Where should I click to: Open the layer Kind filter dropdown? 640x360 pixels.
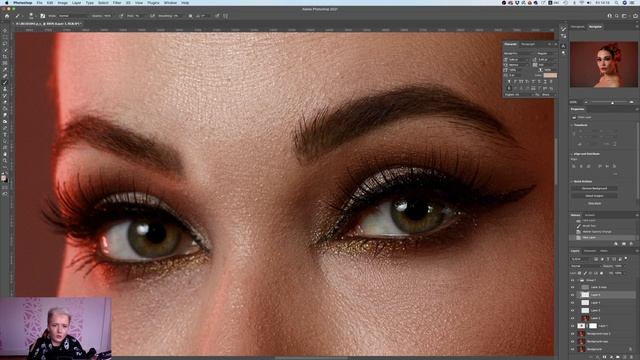tap(581, 259)
